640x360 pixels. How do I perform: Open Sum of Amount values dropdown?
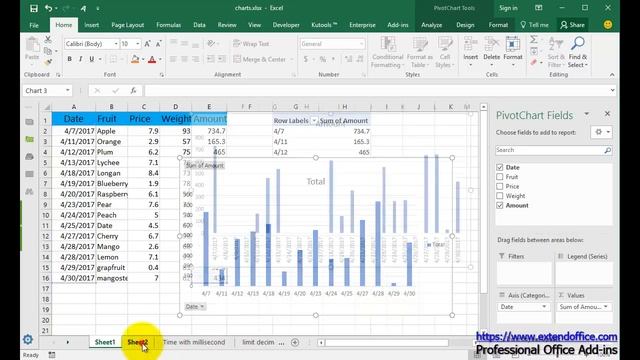pyautogui.click(x=606, y=307)
